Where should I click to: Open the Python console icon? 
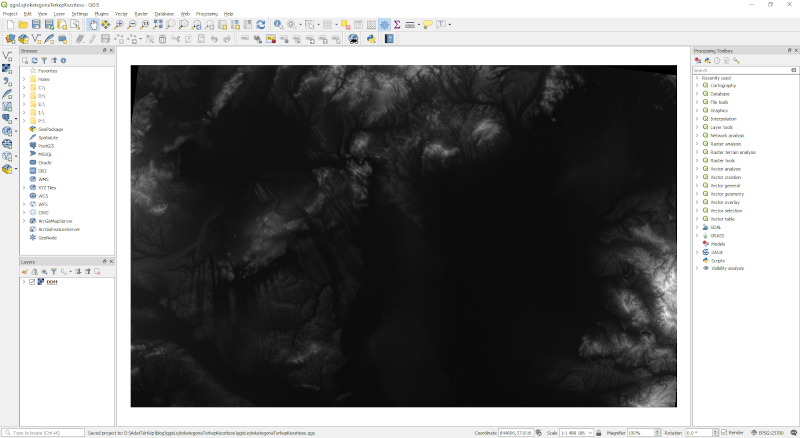[371, 39]
